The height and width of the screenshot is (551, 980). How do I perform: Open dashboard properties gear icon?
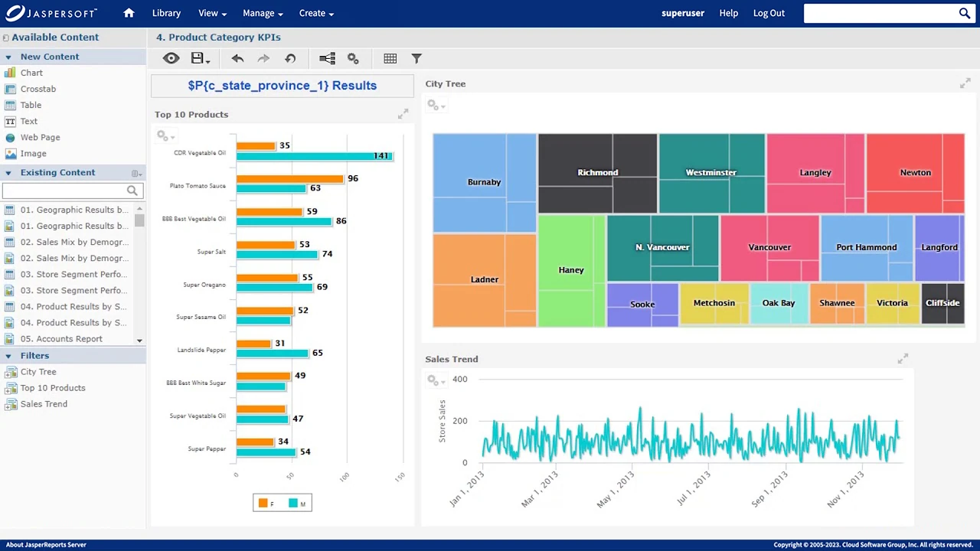coord(353,58)
